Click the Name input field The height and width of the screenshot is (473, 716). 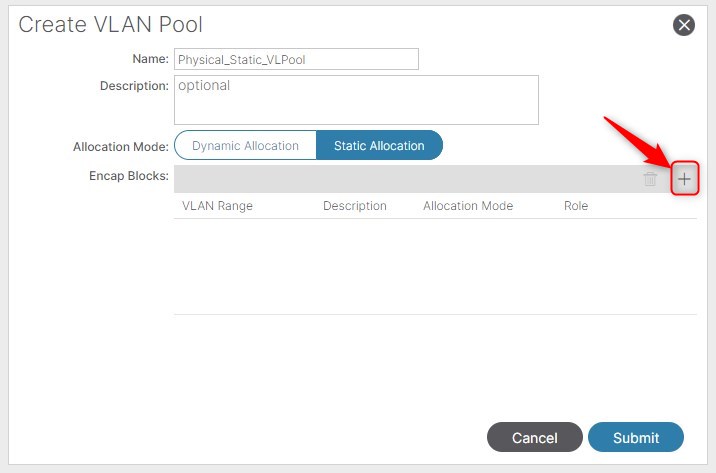coord(296,59)
